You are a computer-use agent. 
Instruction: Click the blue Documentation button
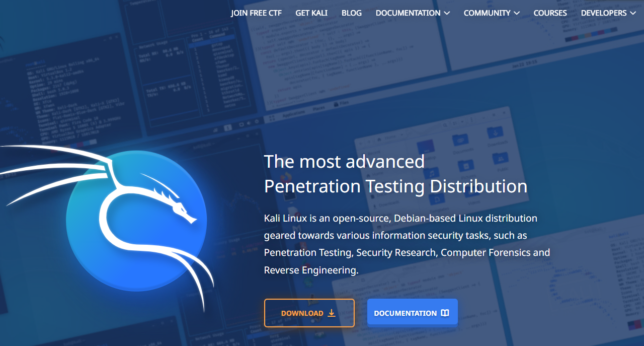pyautogui.click(x=413, y=313)
